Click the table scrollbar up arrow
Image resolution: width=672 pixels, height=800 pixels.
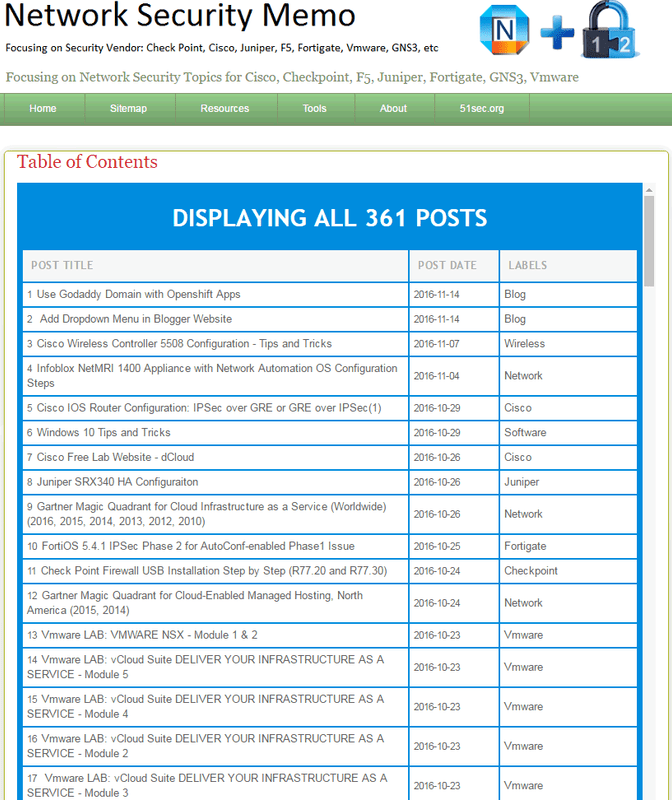tap(649, 190)
